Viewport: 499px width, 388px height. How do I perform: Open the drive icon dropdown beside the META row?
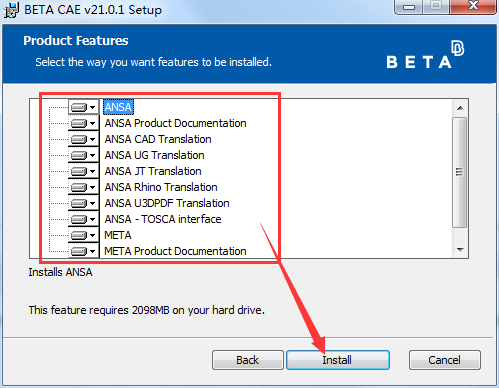(84, 235)
